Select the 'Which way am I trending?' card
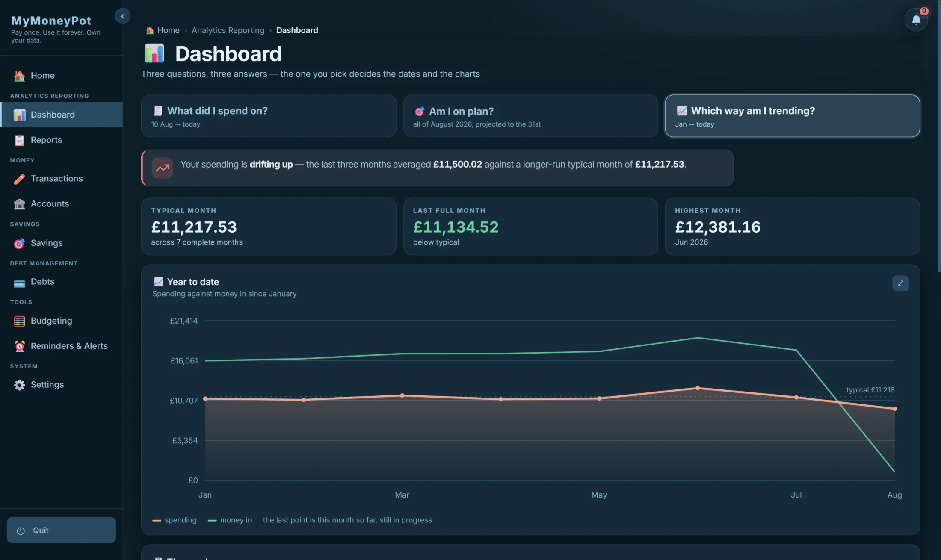This screenshot has height=560, width=941. pos(792,116)
